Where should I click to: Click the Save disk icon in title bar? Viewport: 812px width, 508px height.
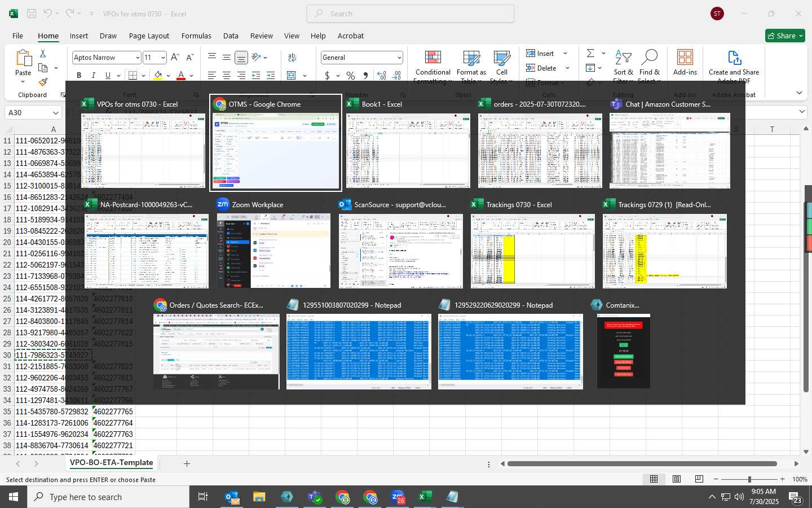pos(32,14)
